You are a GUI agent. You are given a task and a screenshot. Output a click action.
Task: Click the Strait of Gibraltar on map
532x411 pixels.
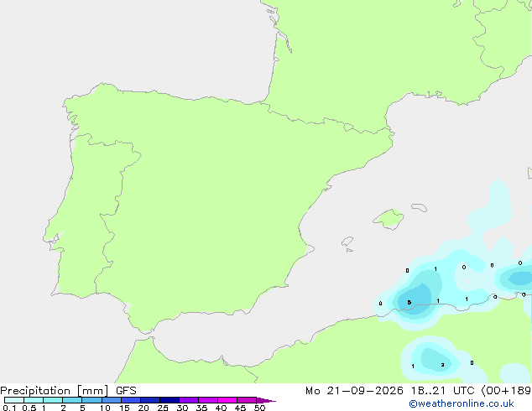pyautogui.click(x=145, y=335)
